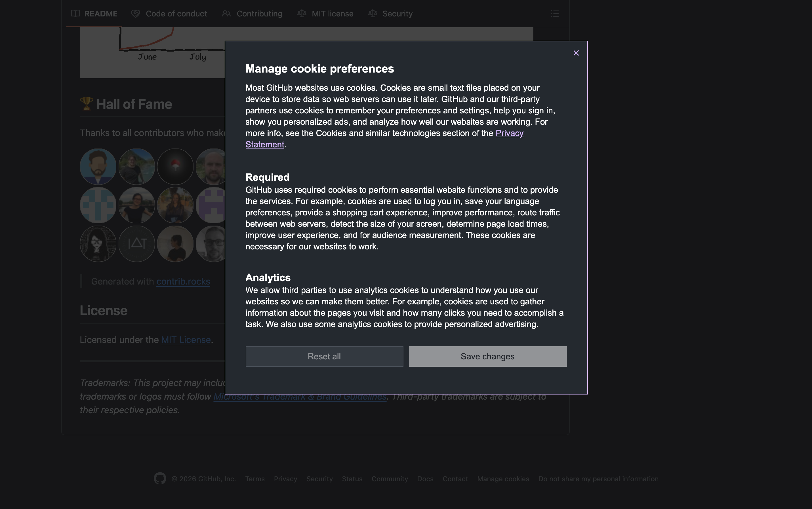Click the Contributing people icon

pos(226,14)
